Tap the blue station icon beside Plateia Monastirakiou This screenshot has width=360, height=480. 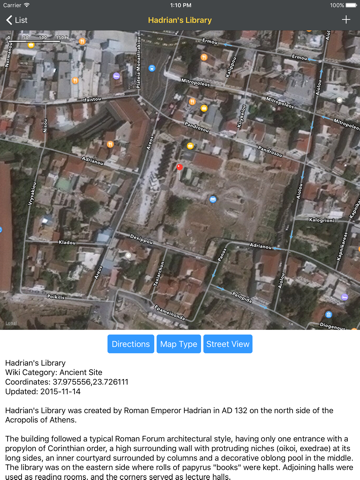[152, 68]
